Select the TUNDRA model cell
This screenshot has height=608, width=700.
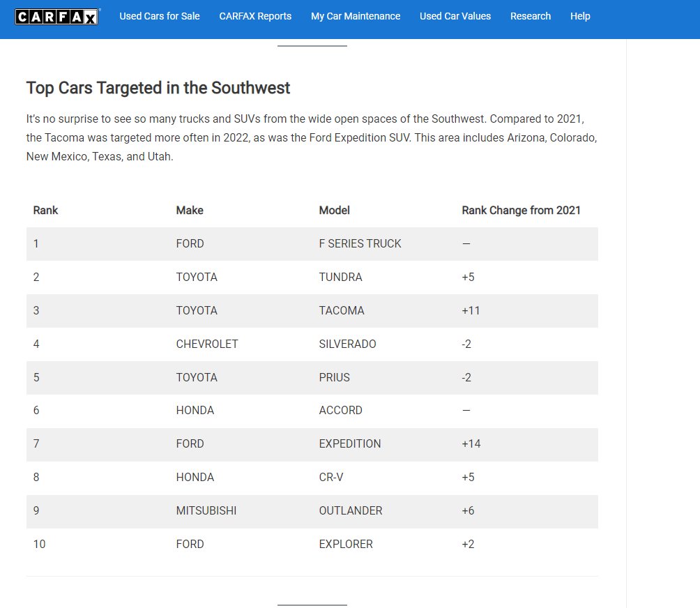click(340, 278)
